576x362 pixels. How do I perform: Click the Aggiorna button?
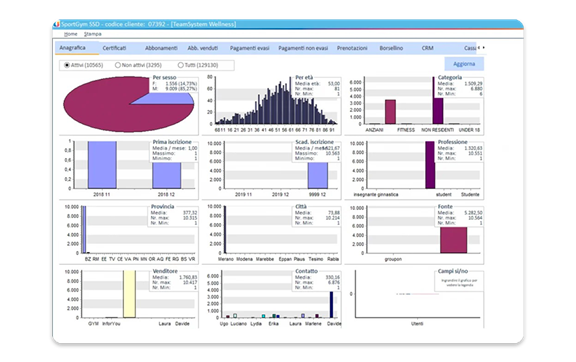(x=464, y=64)
